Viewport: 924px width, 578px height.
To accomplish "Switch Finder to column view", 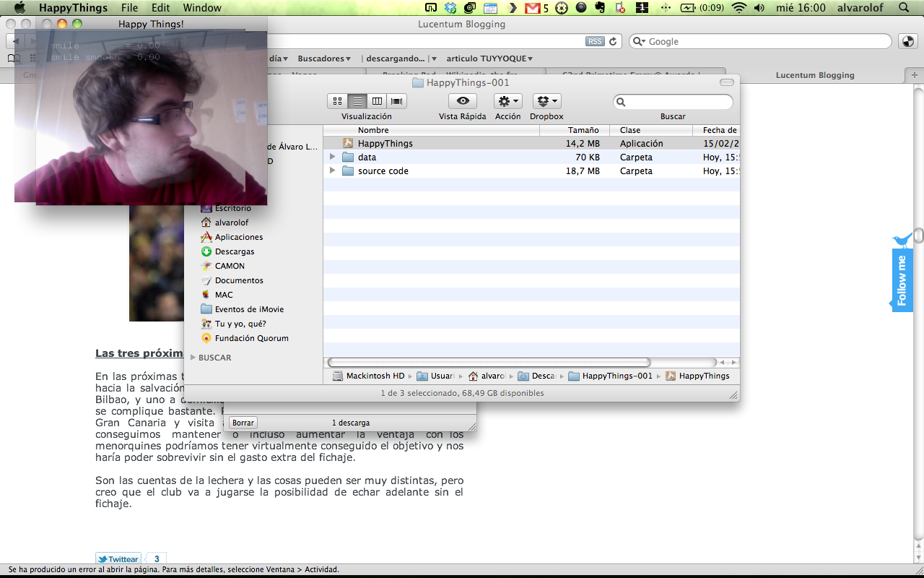I will pyautogui.click(x=377, y=101).
